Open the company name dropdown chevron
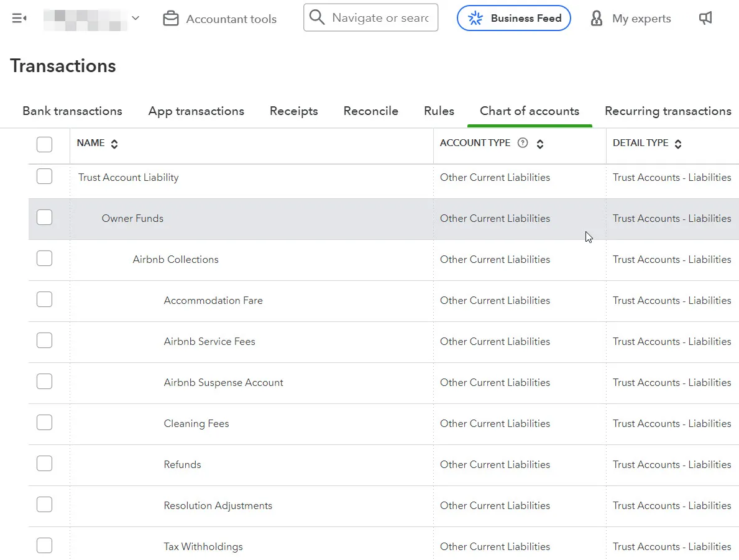739x560 pixels. coord(135,19)
